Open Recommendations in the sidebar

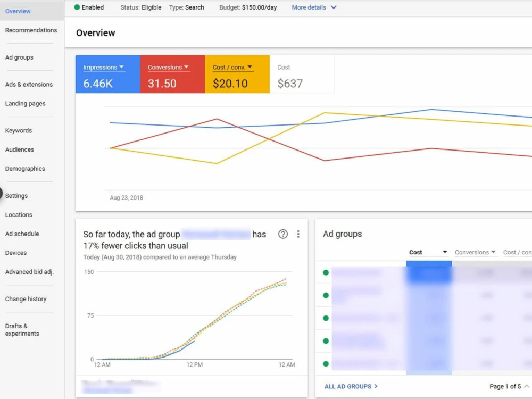(x=31, y=30)
